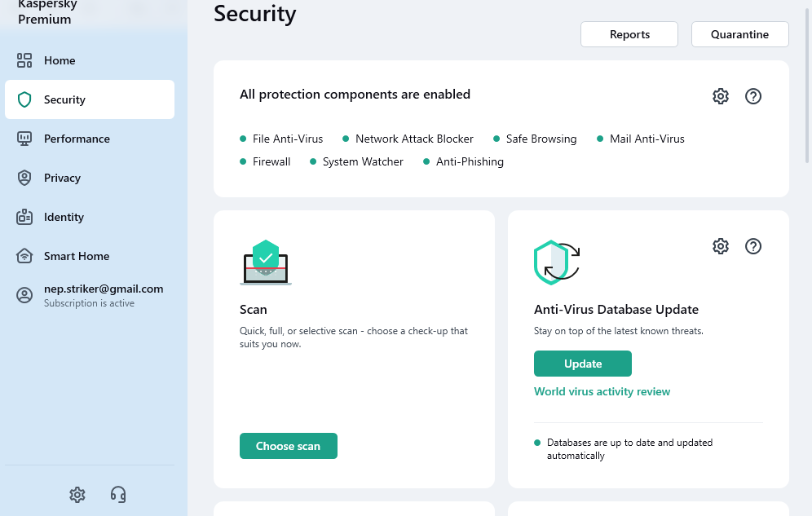Click the database update shield icon
The height and width of the screenshot is (516, 812).
pos(557,262)
